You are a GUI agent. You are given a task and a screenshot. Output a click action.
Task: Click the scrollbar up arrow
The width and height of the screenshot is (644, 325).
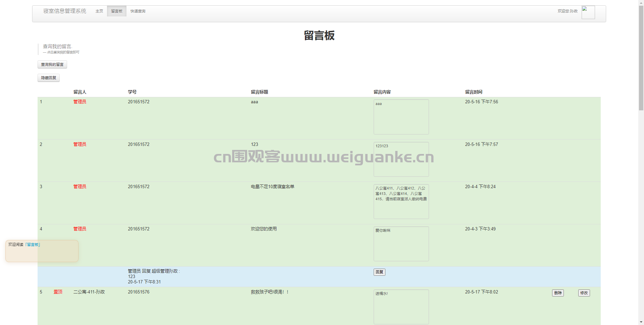tap(641, 2)
